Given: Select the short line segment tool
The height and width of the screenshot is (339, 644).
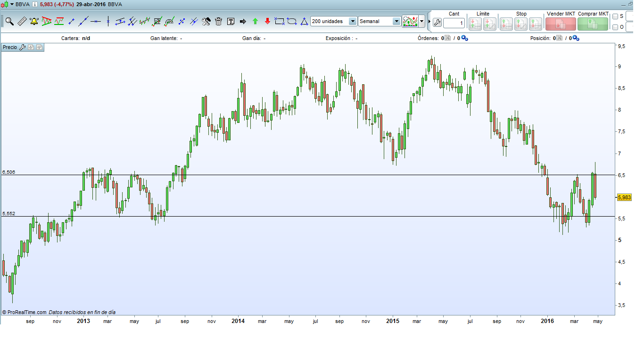Looking at the screenshot, I should coord(71,21).
